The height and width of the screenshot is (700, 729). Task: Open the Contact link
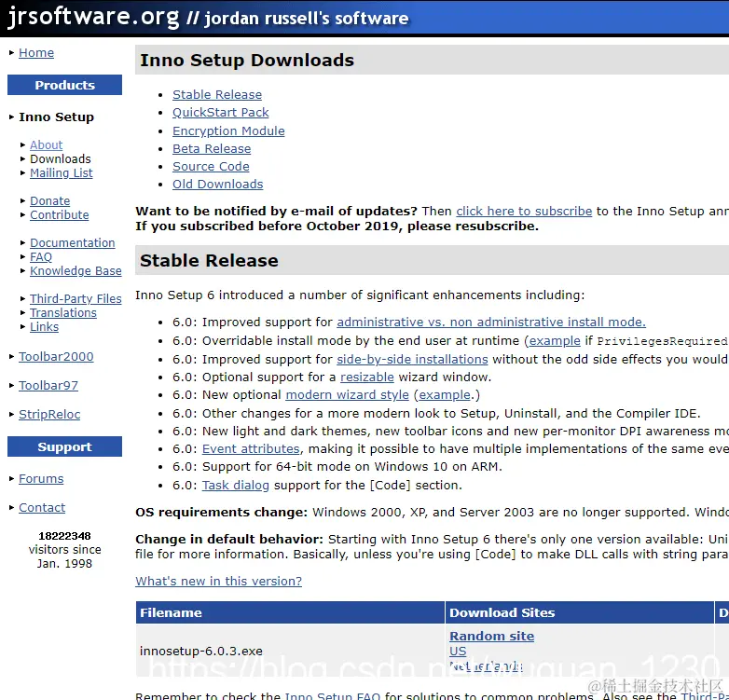pyautogui.click(x=42, y=508)
